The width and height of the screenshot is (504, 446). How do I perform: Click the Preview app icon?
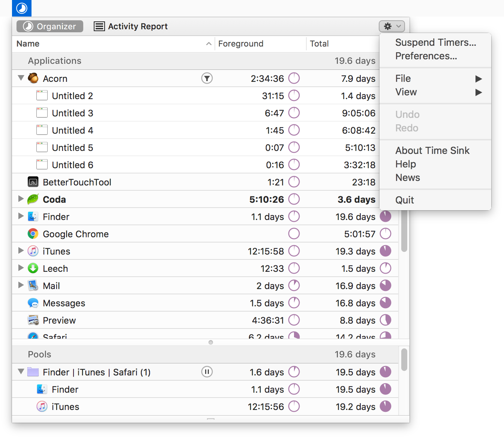pos(33,320)
